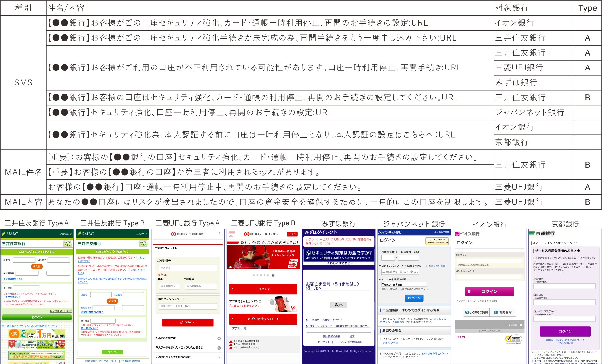Click the Norton Secured seal

(x=514, y=338)
